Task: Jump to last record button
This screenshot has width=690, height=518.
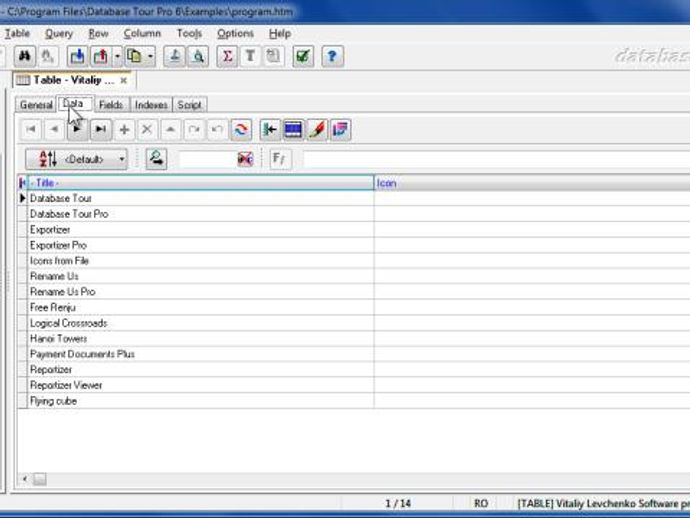Action: click(101, 129)
